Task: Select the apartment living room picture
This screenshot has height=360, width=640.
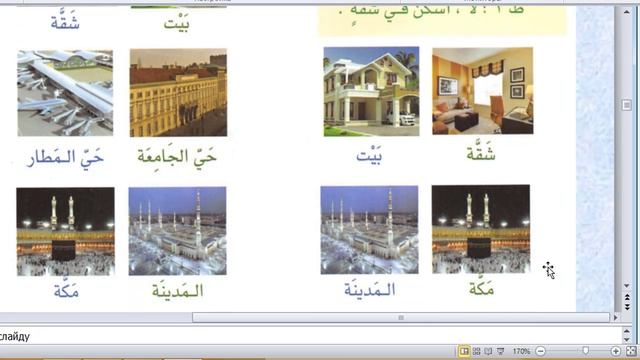Action: [482, 91]
